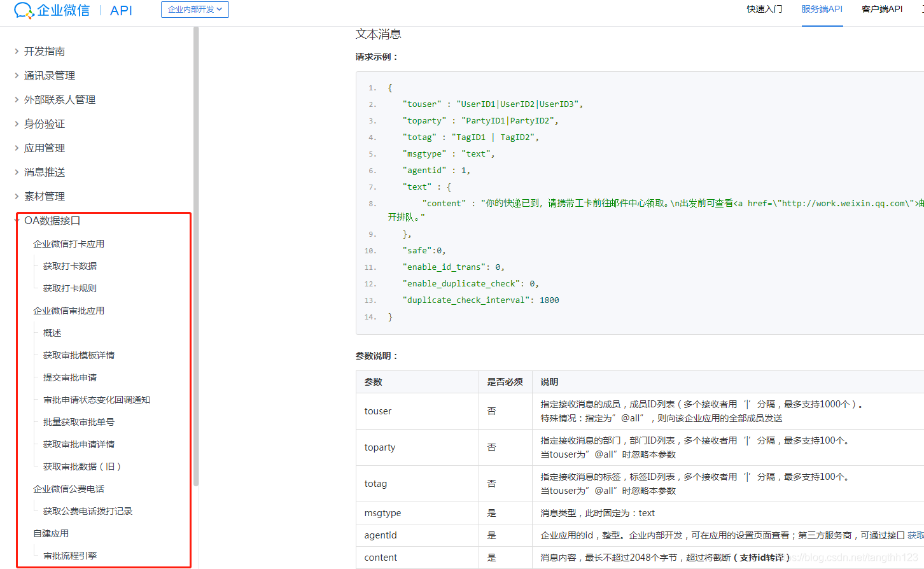Screen dimensions: 924x569
Task: Expand the 应用管理 section
Action: pos(44,148)
